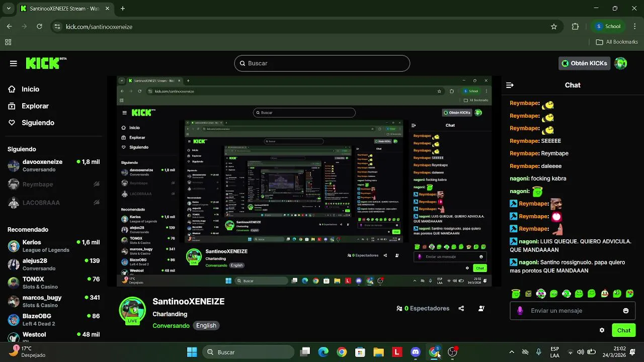
Task: Open Discord from the taskbar
Action: [416, 352]
